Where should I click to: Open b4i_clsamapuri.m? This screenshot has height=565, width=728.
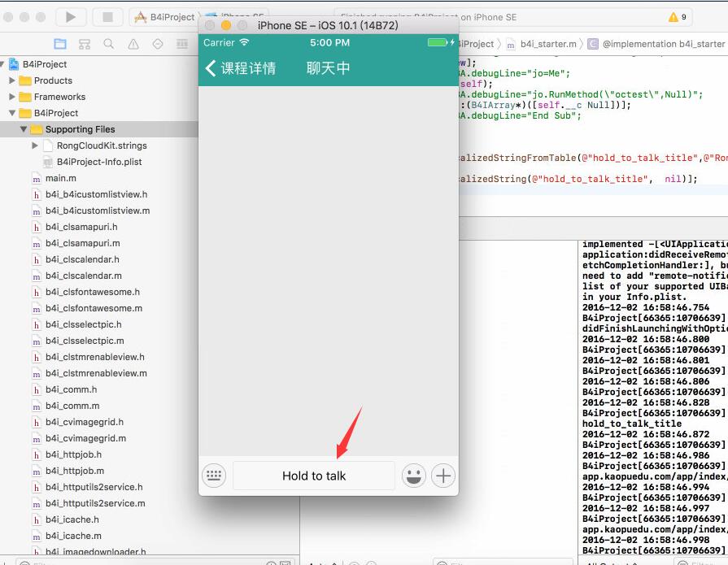(x=83, y=243)
